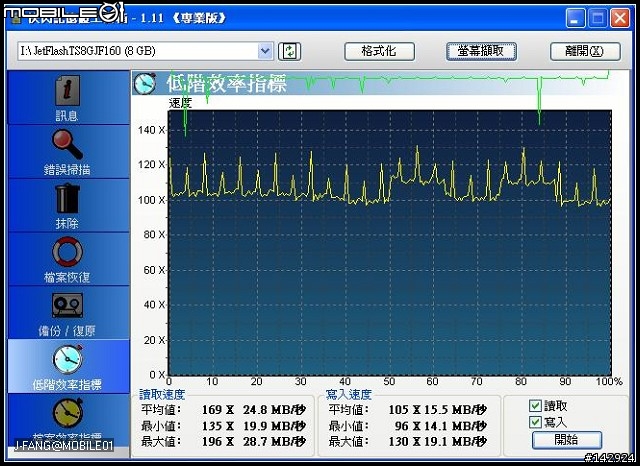640x466 pixels.
Task: Open the file benchmark yellow stopwatch icon
Action: [68, 413]
